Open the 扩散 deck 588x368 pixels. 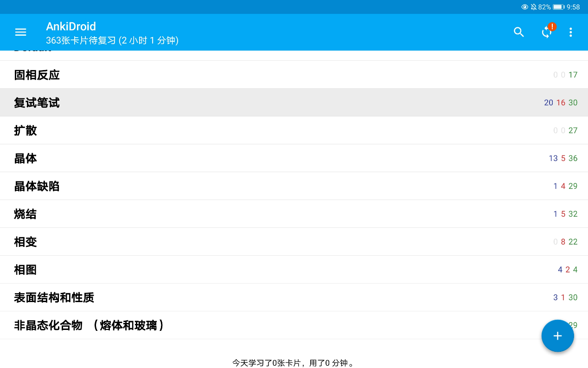(294, 130)
